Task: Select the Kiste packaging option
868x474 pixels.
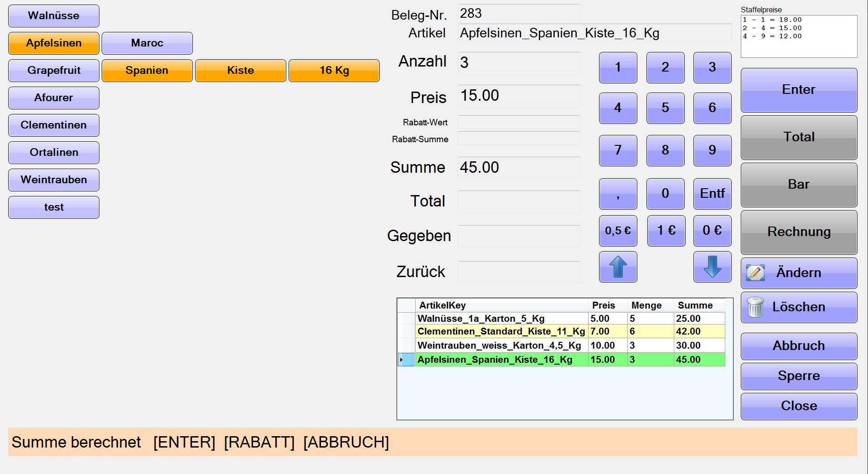Action: point(241,71)
